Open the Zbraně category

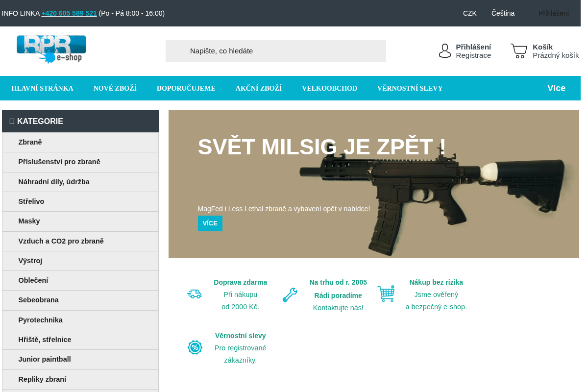(80, 142)
